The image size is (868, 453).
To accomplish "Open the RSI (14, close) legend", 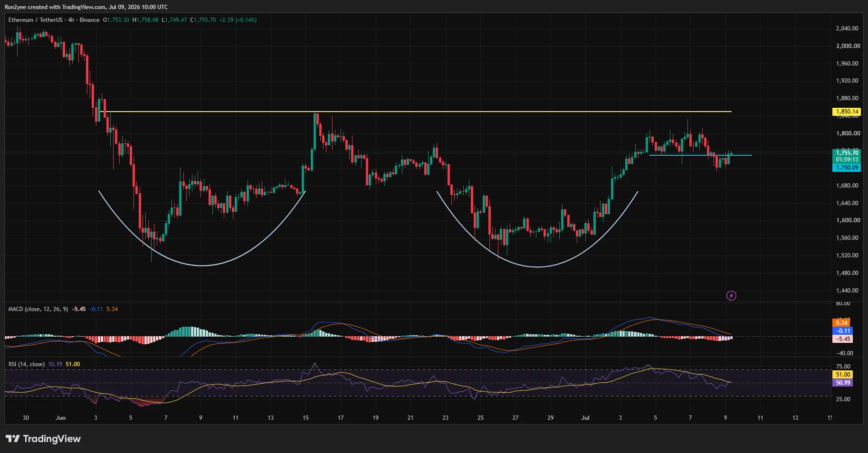I will (27, 364).
